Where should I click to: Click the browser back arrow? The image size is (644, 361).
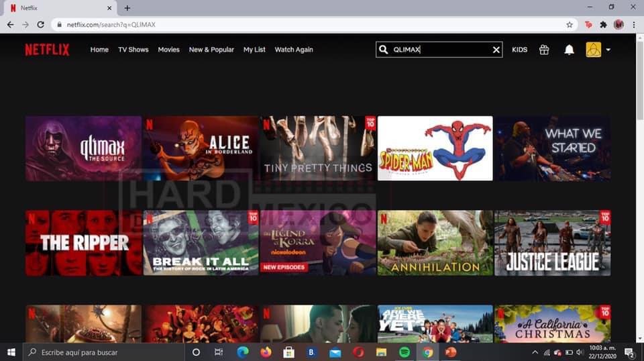[10, 25]
